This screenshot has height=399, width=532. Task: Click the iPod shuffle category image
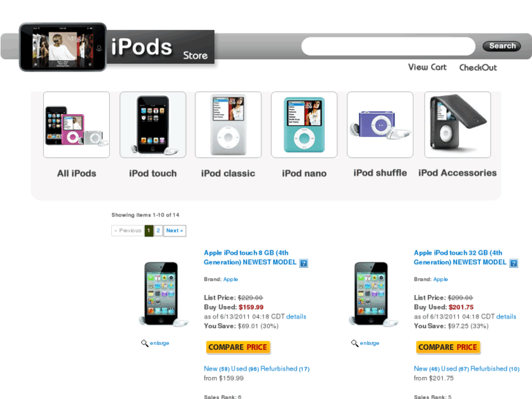click(x=380, y=124)
